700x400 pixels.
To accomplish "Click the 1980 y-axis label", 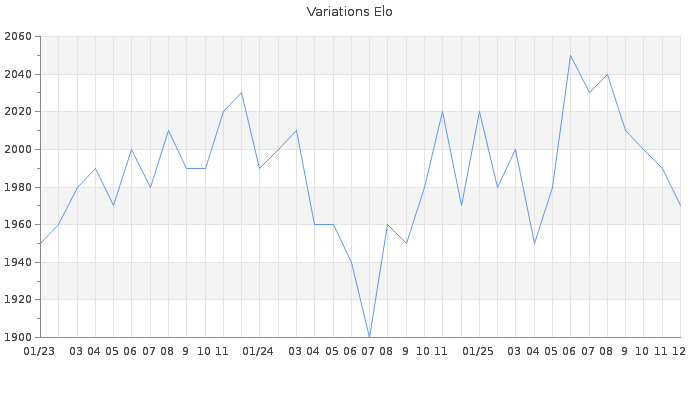I will click(x=18, y=187).
